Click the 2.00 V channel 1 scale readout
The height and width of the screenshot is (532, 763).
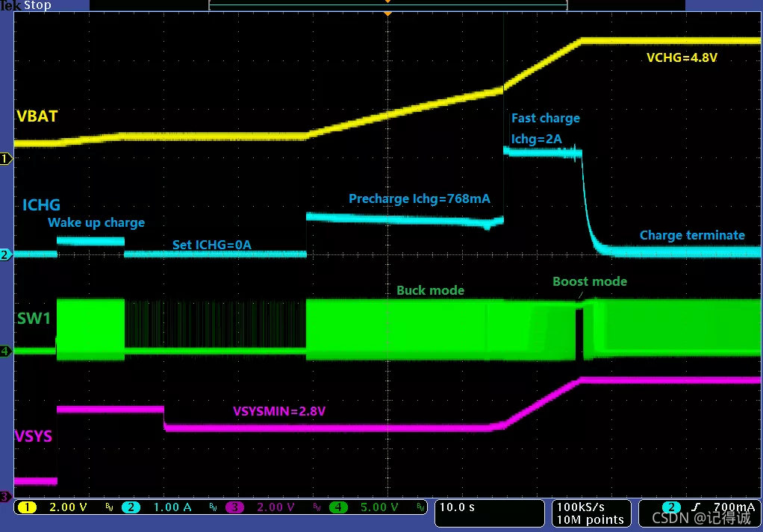(x=68, y=507)
